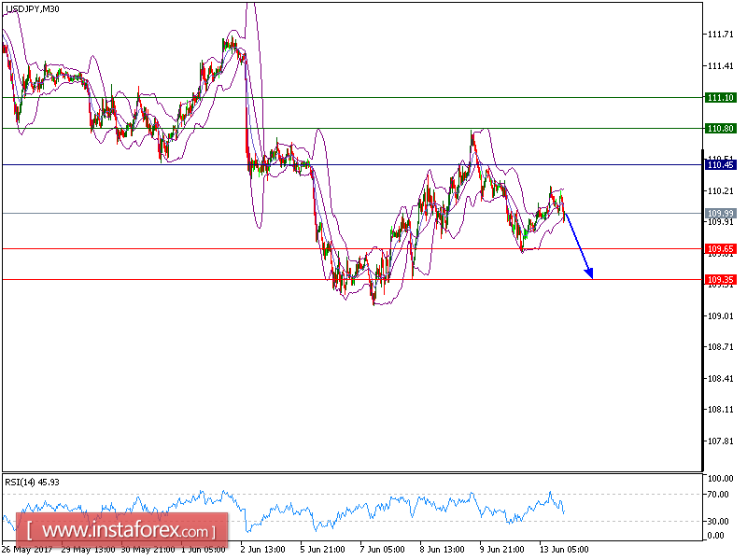This screenshot has width=747, height=560.
Task: Click the blue 110.45 price level tag
Action: tap(719, 164)
